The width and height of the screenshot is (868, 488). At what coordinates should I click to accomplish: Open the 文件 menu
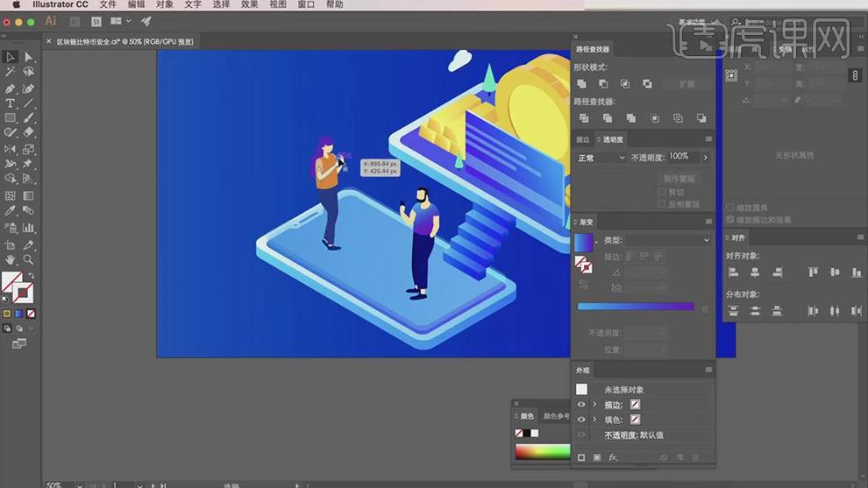click(108, 4)
